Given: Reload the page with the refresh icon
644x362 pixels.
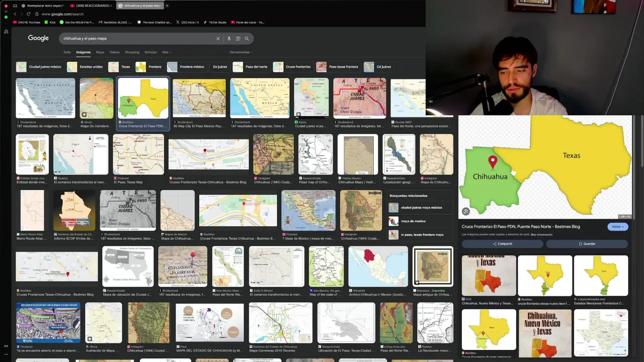Looking at the screenshot, I should [x=28, y=14].
